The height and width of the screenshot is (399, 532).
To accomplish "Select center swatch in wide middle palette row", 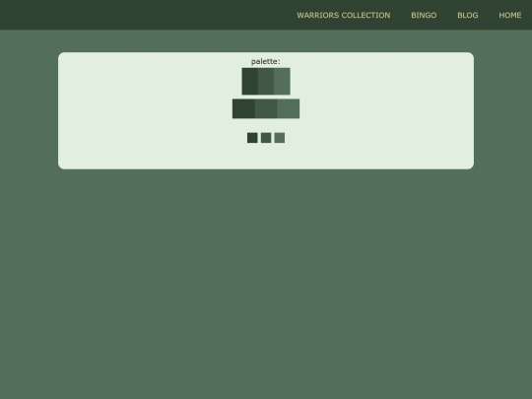I will (266, 108).
